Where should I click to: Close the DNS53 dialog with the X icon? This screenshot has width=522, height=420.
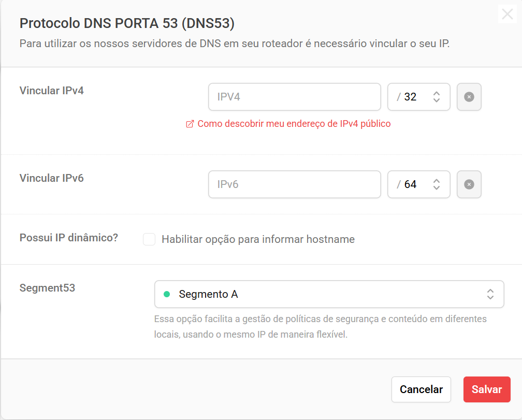pyautogui.click(x=506, y=14)
